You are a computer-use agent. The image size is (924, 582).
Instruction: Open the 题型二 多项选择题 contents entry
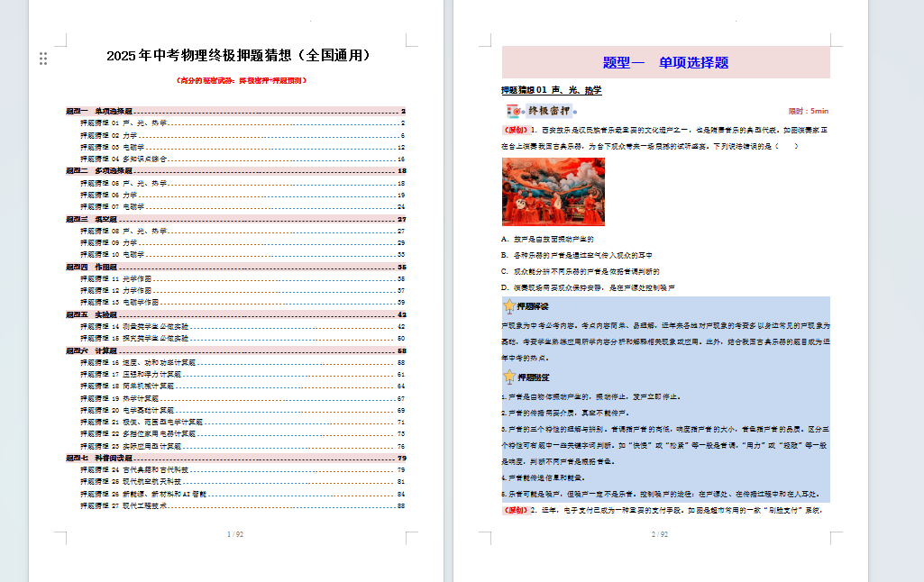pos(99,170)
